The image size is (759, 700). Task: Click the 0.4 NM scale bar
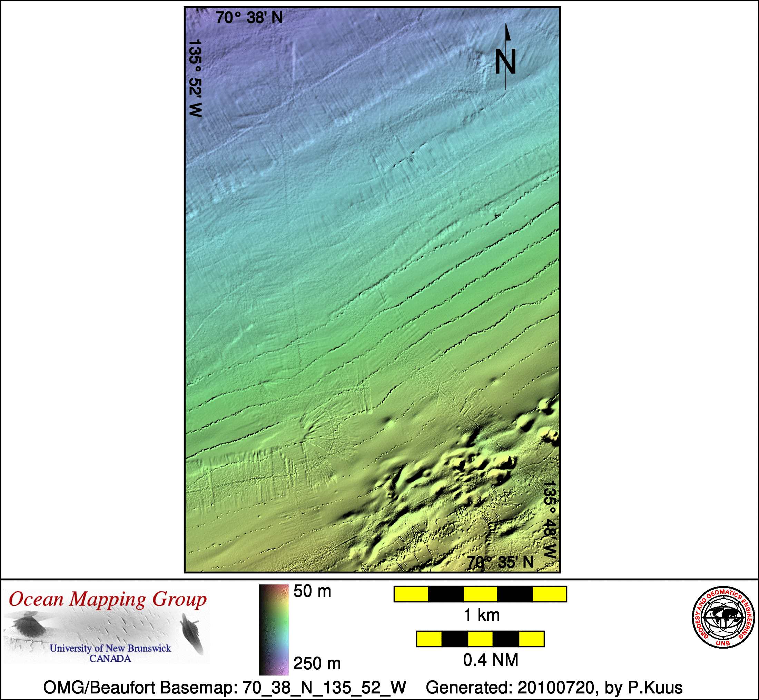tap(480, 639)
